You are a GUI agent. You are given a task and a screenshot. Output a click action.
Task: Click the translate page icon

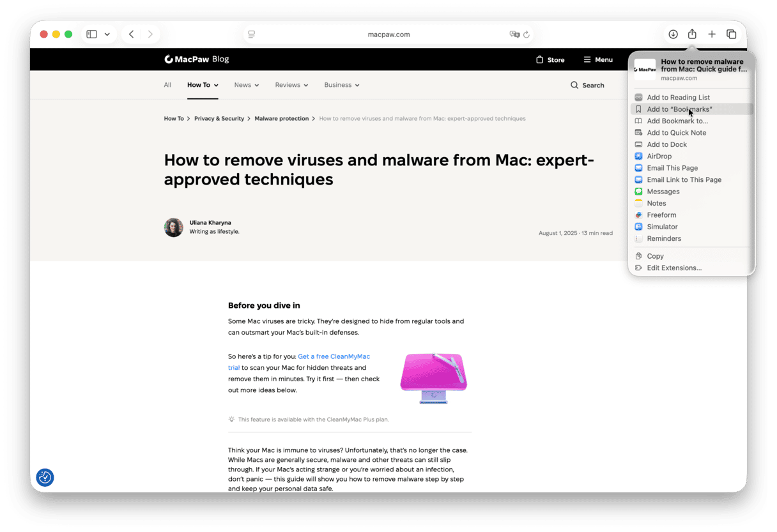point(514,34)
